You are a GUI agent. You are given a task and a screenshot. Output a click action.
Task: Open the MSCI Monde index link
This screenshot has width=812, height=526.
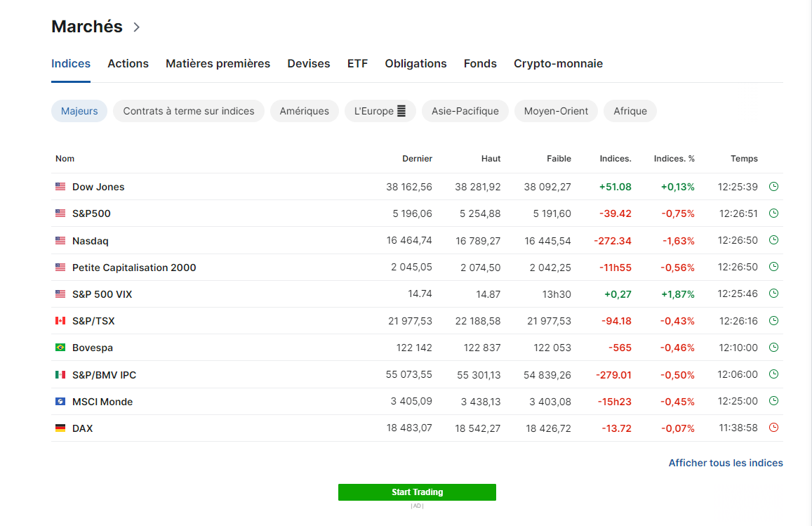click(102, 402)
